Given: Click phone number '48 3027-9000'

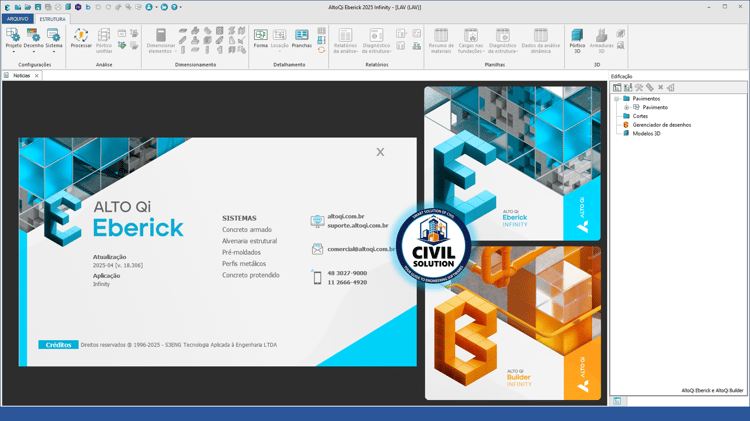Looking at the screenshot, I should point(347,273).
